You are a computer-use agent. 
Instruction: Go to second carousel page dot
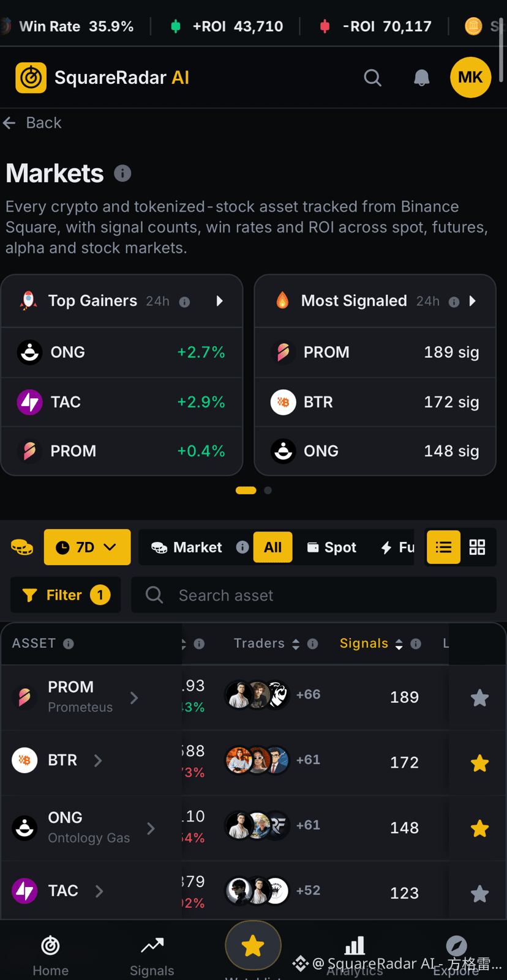[x=268, y=490]
